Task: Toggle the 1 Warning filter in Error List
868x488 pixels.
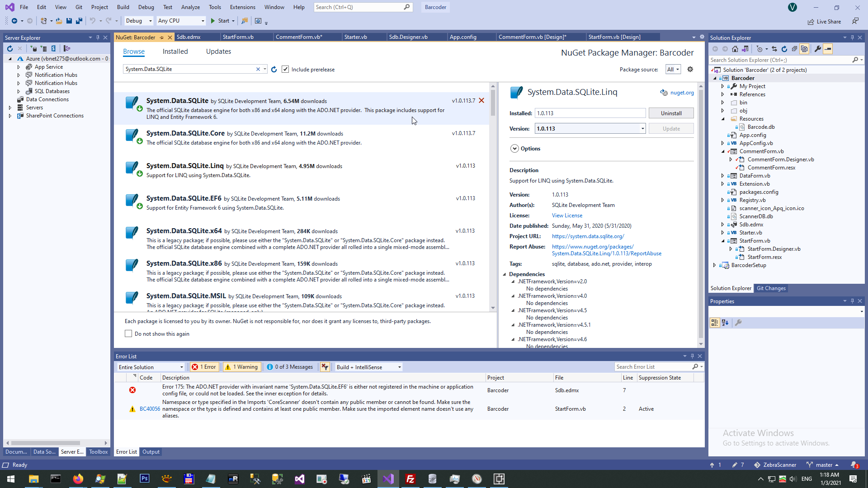Action: pyautogui.click(x=242, y=367)
